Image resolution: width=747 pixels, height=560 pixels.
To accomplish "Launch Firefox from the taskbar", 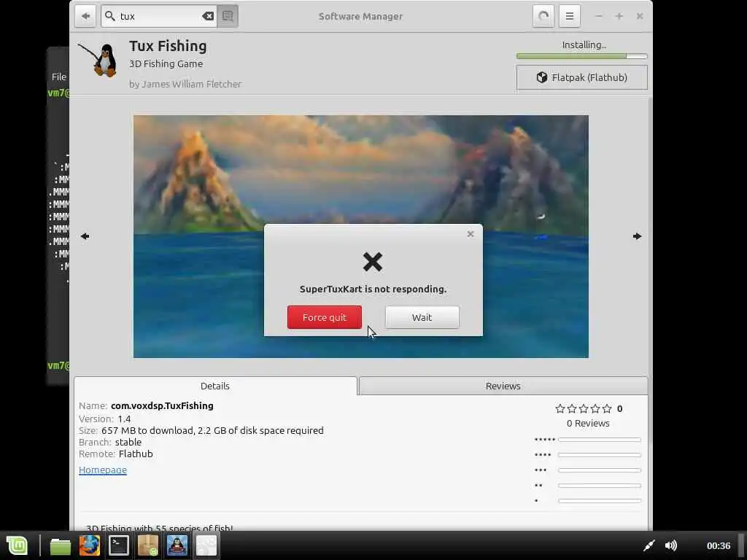I will coord(90,545).
